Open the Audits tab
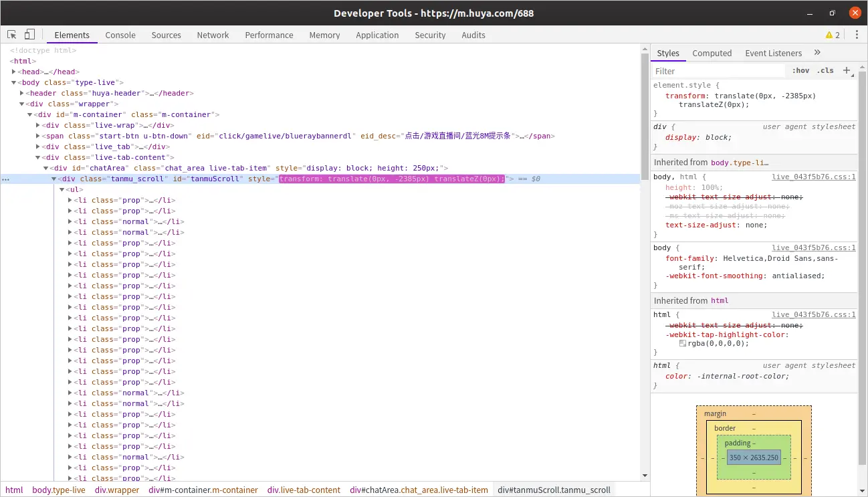 [473, 35]
